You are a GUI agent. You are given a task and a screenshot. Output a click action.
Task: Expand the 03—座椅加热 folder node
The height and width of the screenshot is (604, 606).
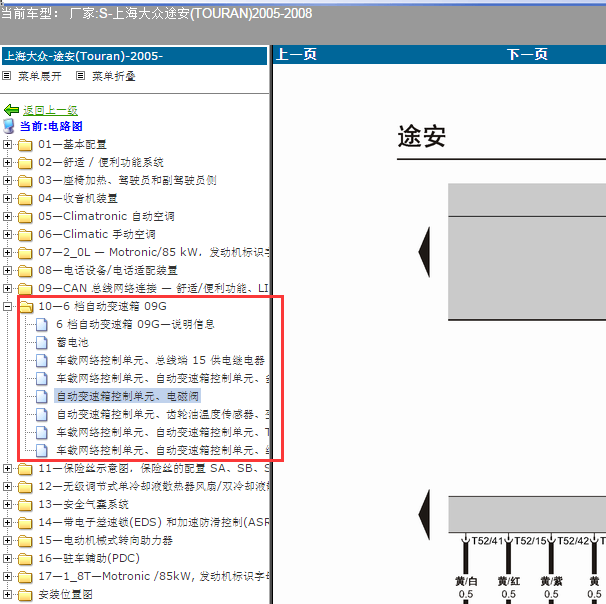[7, 180]
